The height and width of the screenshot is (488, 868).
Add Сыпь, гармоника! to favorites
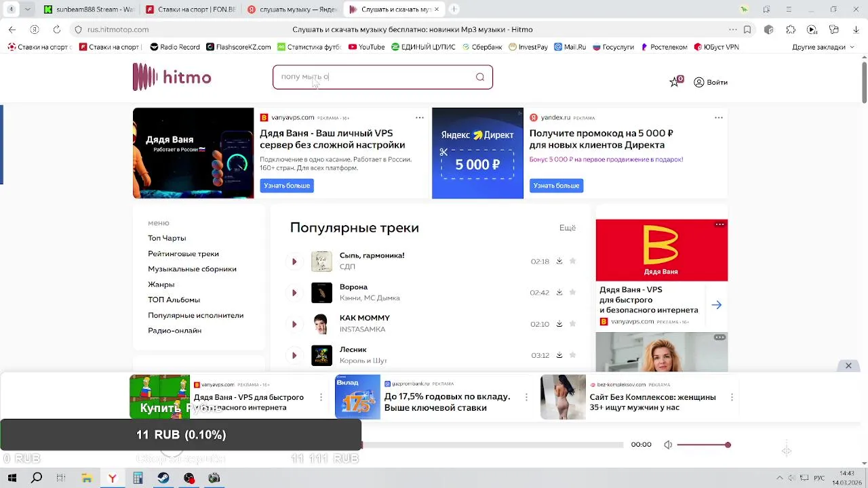point(572,261)
